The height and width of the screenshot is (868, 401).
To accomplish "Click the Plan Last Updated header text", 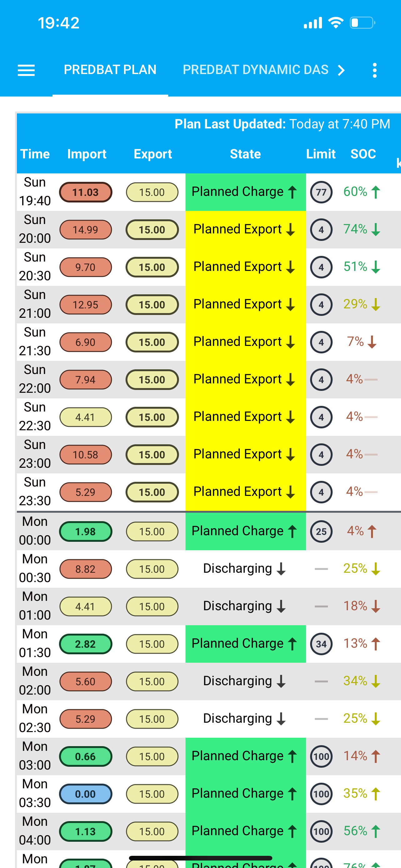I will click(282, 124).
